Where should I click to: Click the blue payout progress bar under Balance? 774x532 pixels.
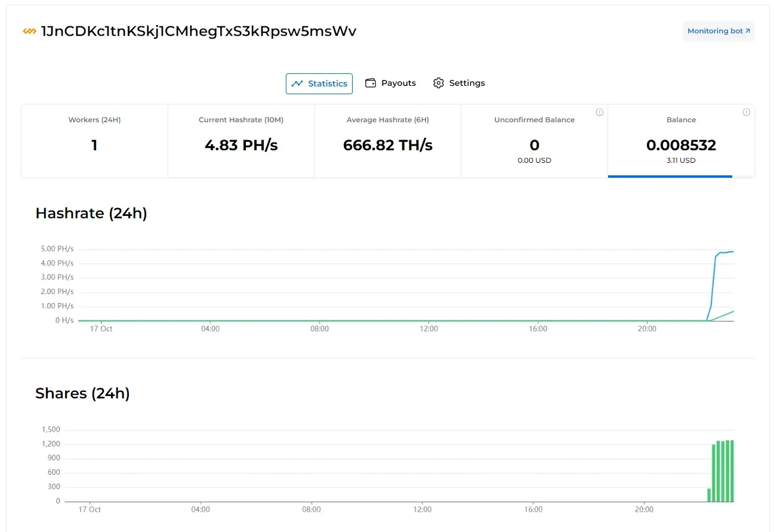point(670,177)
